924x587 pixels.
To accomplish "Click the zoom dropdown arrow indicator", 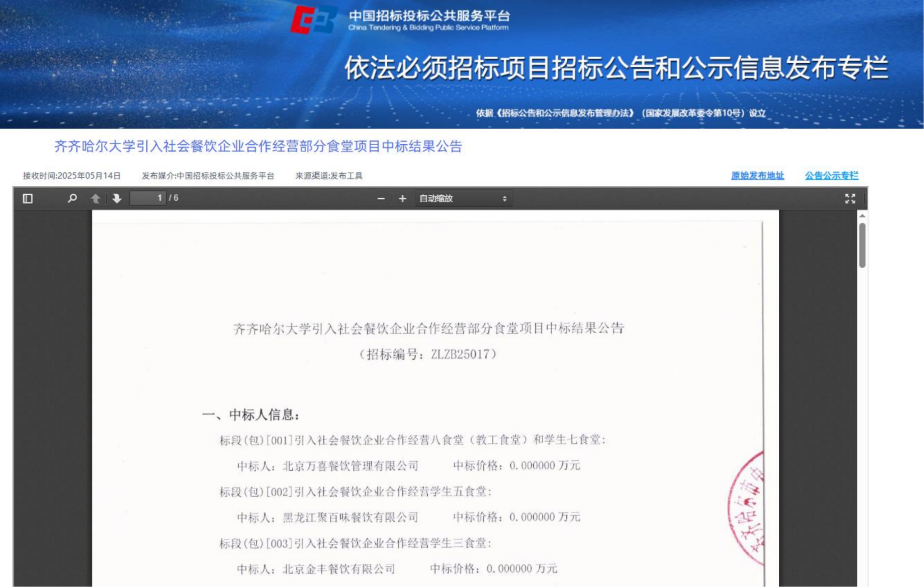I will 504,198.
